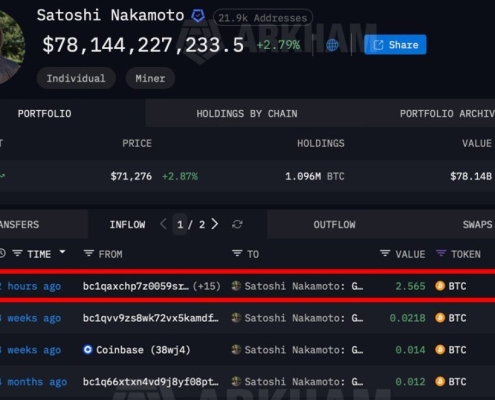Click the Coinbase logo icon
The width and height of the screenshot is (495, 400).
click(x=87, y=350)
